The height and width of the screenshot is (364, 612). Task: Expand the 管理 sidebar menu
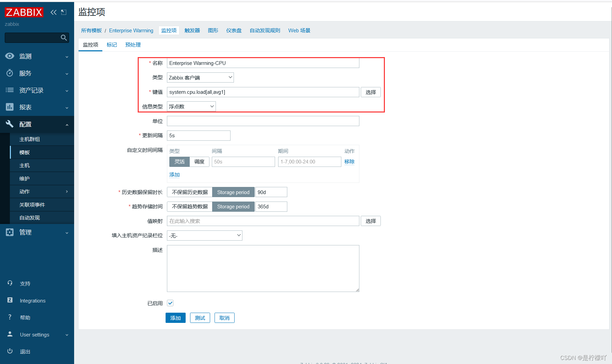coord(67,233)
